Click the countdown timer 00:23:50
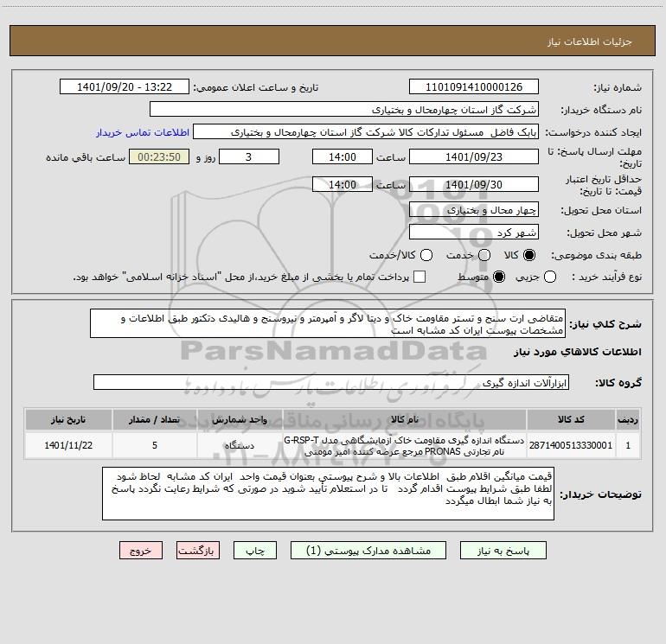Viewport: 666px width, 644px height. pos(159,156)
